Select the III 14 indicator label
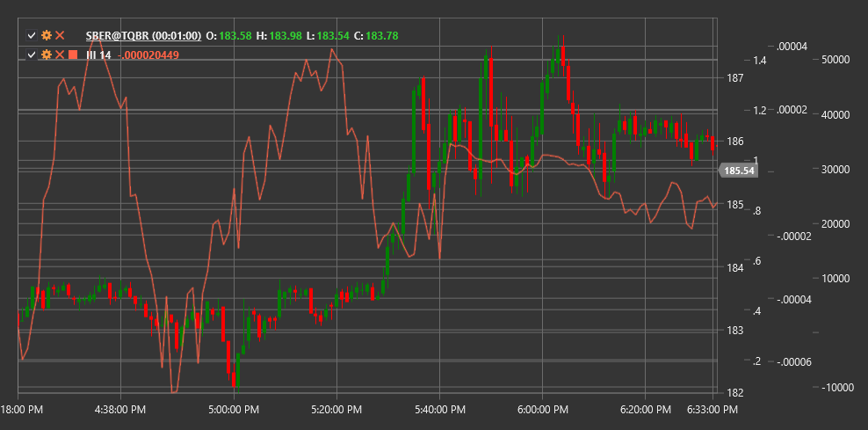This screenshot has width=868, height=430. pos(98,55)
